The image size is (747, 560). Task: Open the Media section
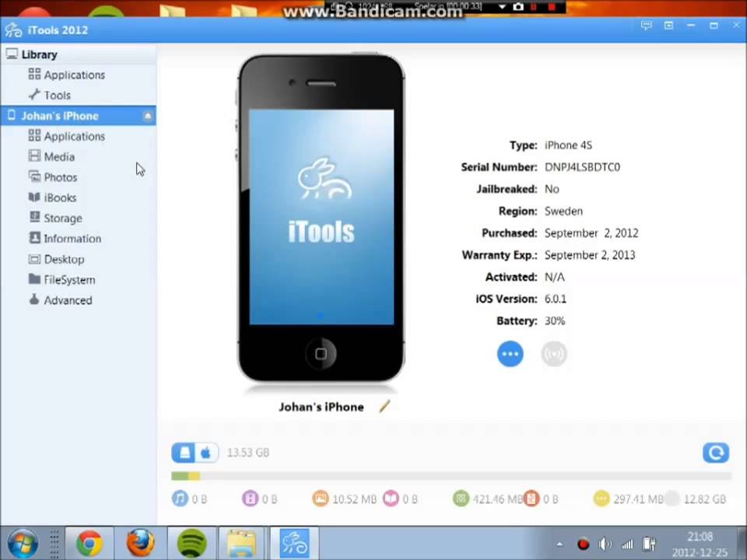[x=51, y=156]
